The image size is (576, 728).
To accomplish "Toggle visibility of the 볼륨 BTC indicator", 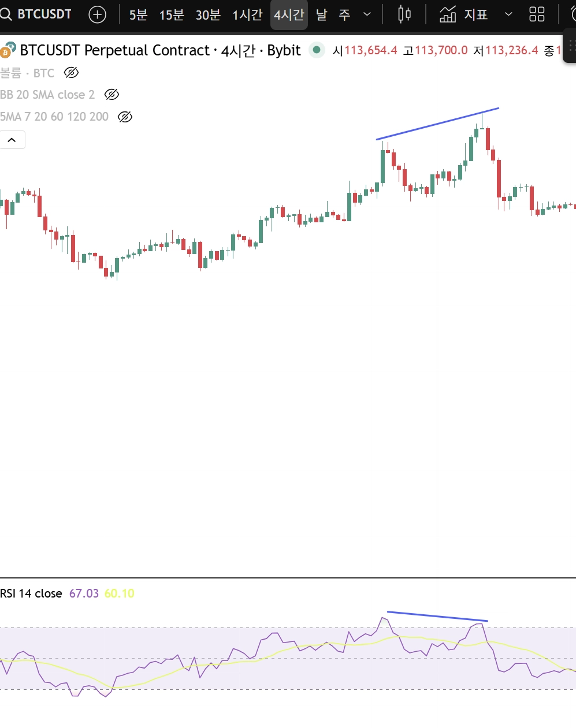I will coord(71,73).
